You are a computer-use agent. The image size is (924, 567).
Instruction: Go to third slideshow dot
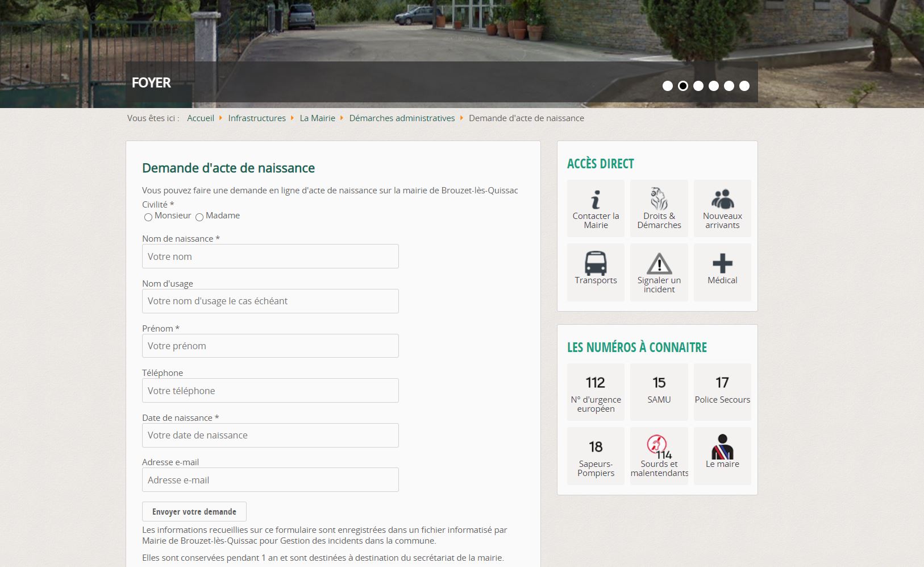698,86
